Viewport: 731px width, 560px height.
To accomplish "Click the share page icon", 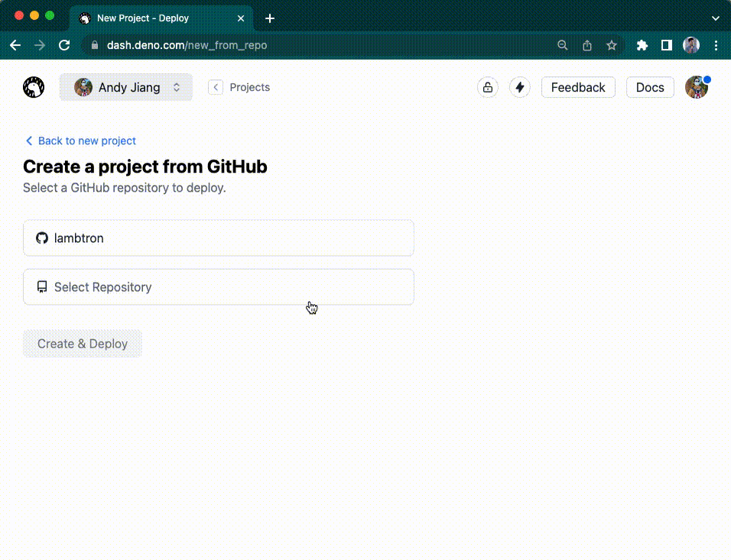I will click(587, 45).
